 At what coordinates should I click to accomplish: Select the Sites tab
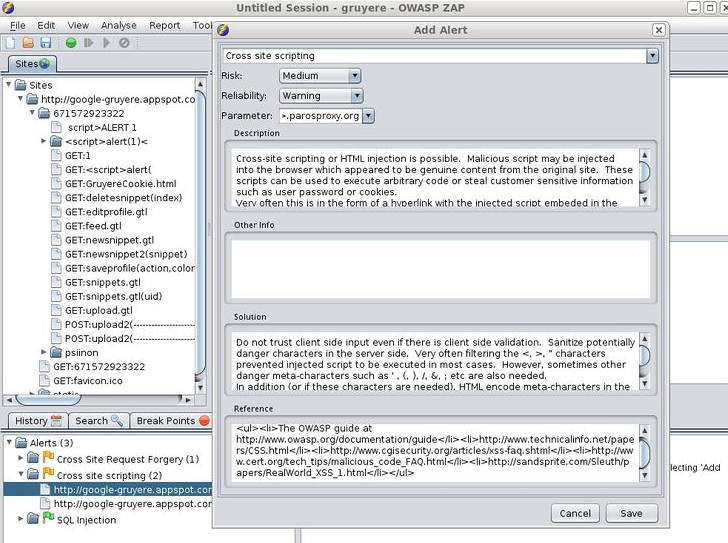click(32, 64)
